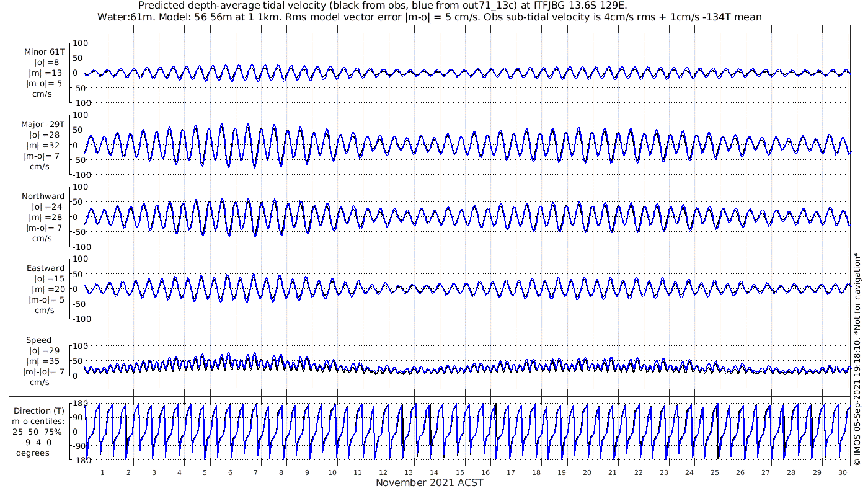The width and height of the screenshot is (868, 496).
Task: Click the '|m| =32' value in Major panel
Action: tap(46, 146)
